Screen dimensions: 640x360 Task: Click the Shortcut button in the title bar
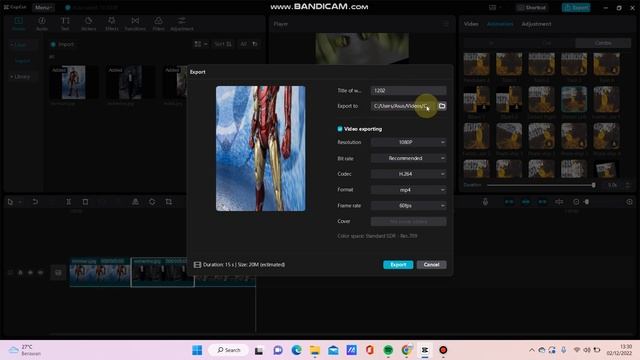[x=531, y=7]
